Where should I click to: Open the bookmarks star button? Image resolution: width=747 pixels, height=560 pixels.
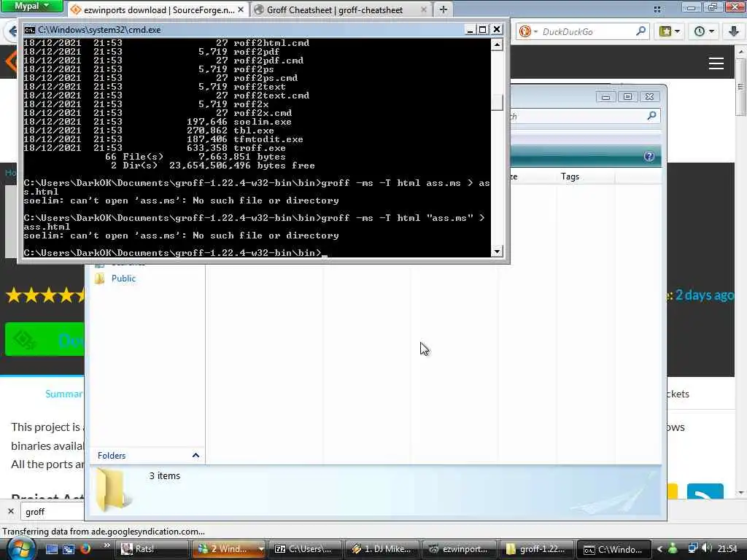coord(665,31)
